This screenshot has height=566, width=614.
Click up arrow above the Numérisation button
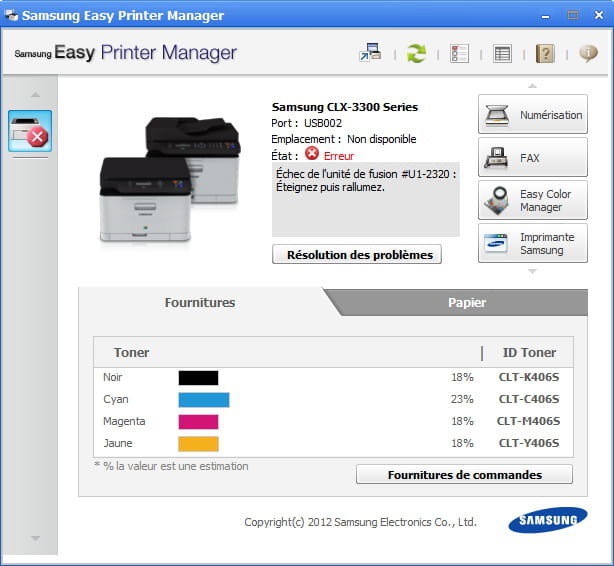532,86
